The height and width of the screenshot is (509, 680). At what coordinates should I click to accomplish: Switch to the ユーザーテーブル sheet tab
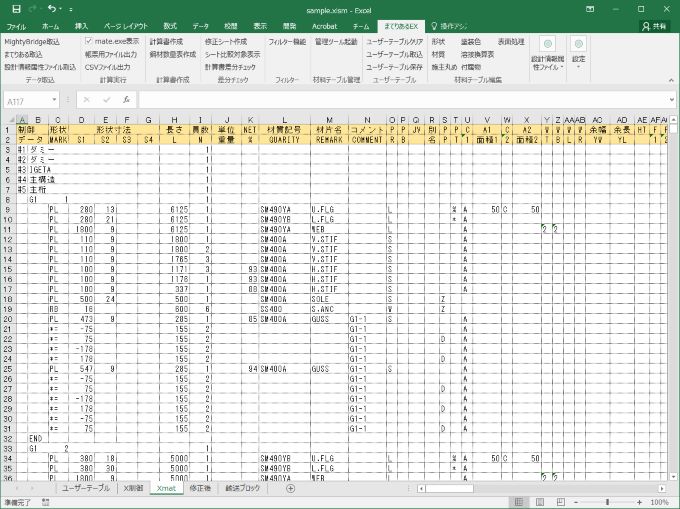pyautogui.click(x=86, y=488)
